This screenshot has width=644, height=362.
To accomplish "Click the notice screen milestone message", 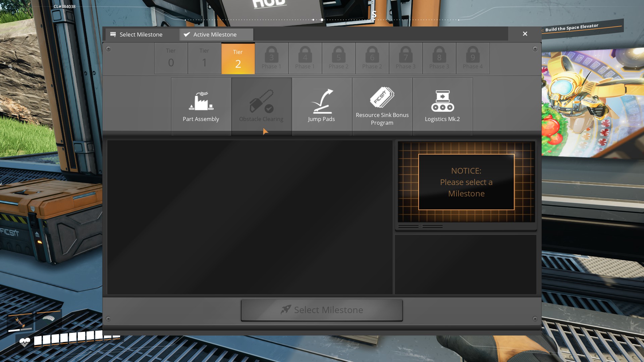I will (466, 182).
